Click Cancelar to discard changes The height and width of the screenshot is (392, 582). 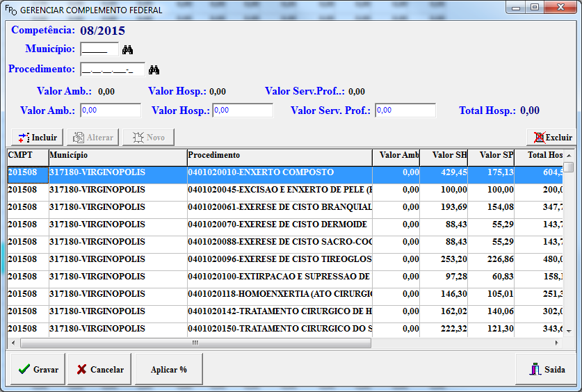tap(100, 369)
